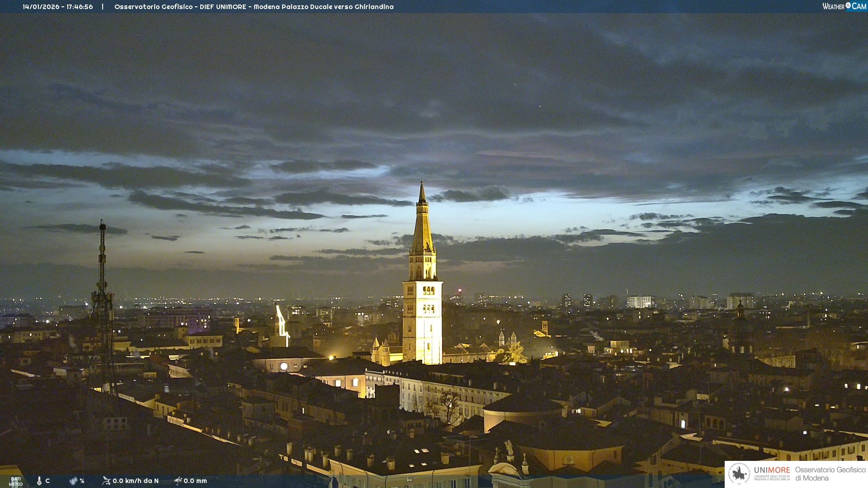Click the humidity water drops icon
The width and height of the screenshot is (868, 488).
click(73, 481)
